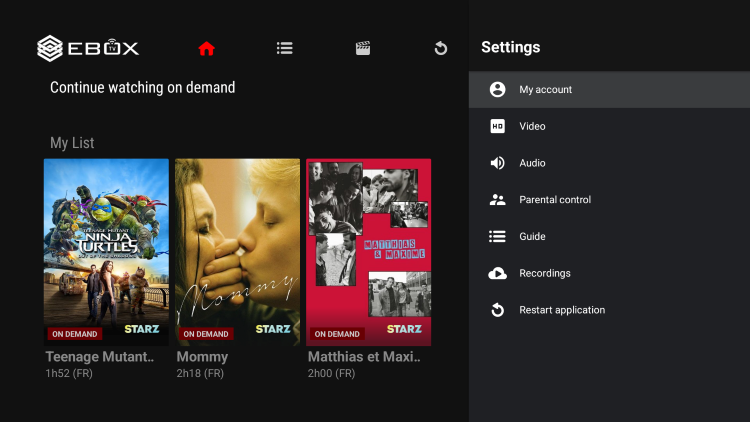This screenshot has width=750, height=422.
Task: Select the Mommy movie poster
Action: click(x=237, y=251)
